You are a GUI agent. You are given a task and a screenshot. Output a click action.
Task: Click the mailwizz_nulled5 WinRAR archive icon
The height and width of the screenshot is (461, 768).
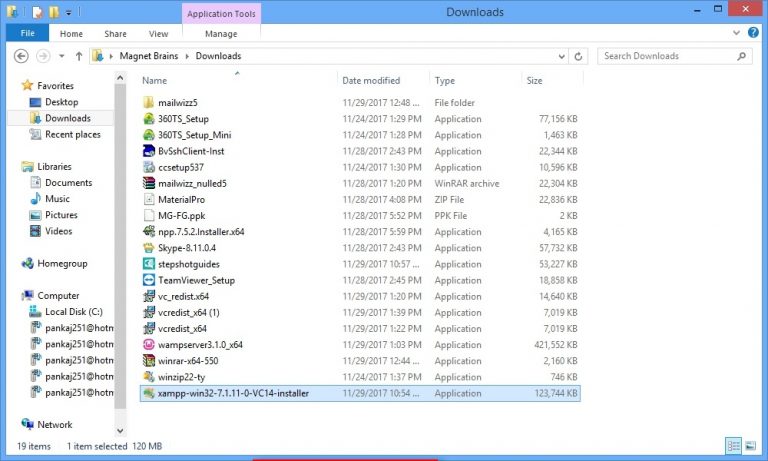(148, 183)
